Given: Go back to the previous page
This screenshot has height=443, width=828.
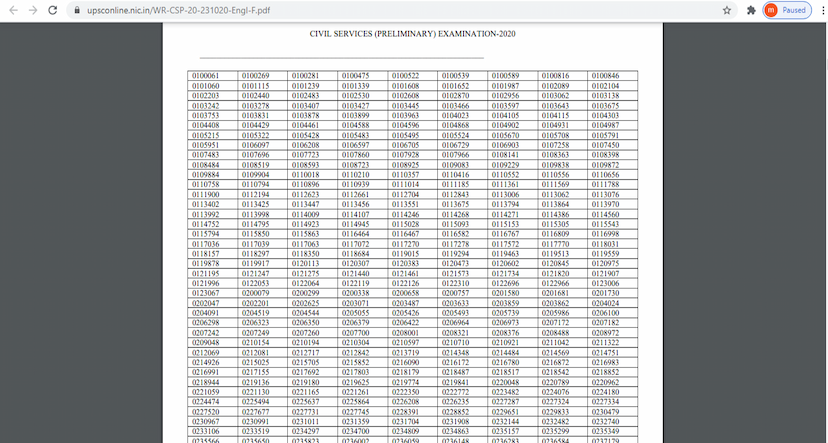Looking at the screenshot, I should point(11,10).
